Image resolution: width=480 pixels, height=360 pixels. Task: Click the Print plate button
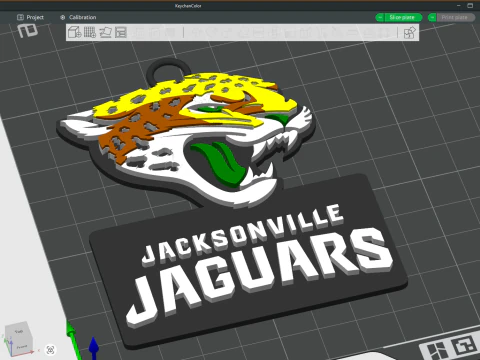pyautogui.click(x=455, y=17)
